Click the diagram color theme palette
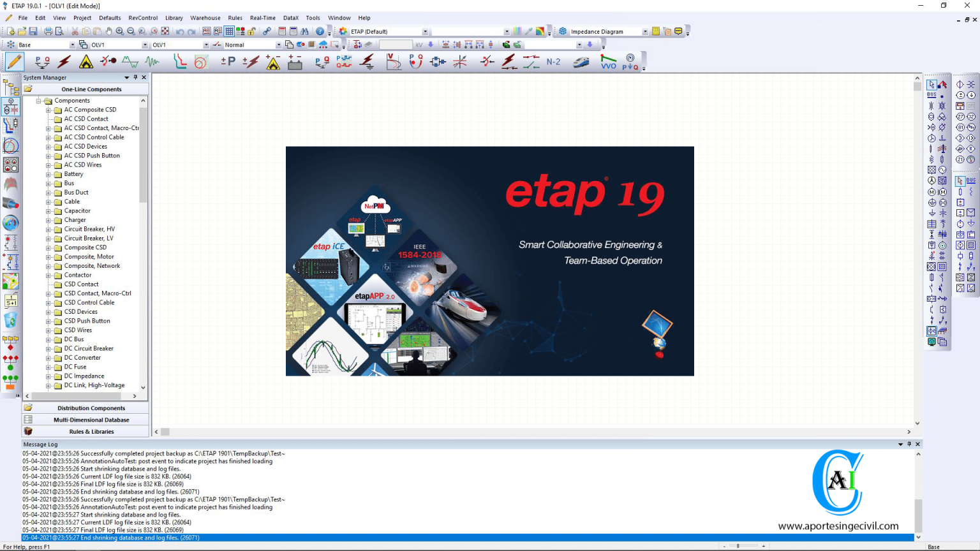Screen dimensions: 980x551 [x=540, y=31]
